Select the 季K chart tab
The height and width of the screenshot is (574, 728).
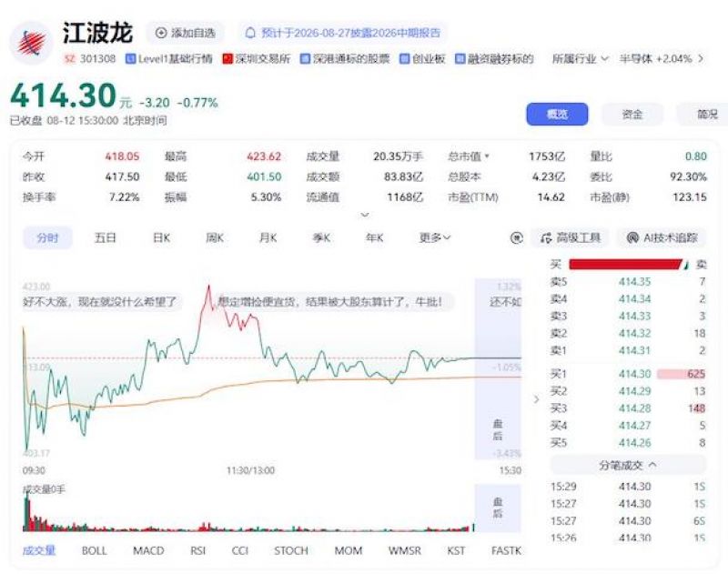coord(321,238)
